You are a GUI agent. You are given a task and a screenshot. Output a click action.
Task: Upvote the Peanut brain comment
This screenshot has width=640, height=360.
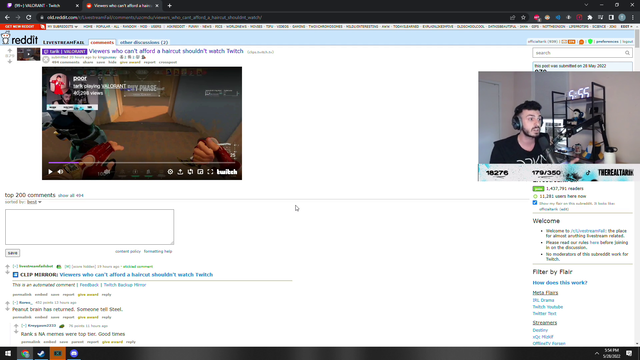pos(7,303)
